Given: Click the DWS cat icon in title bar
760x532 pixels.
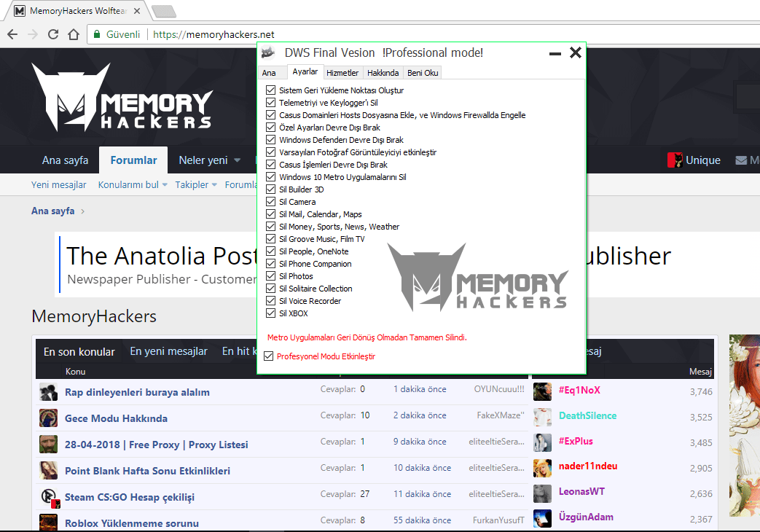Looking at the screenshot, I should tap(268, 52).
